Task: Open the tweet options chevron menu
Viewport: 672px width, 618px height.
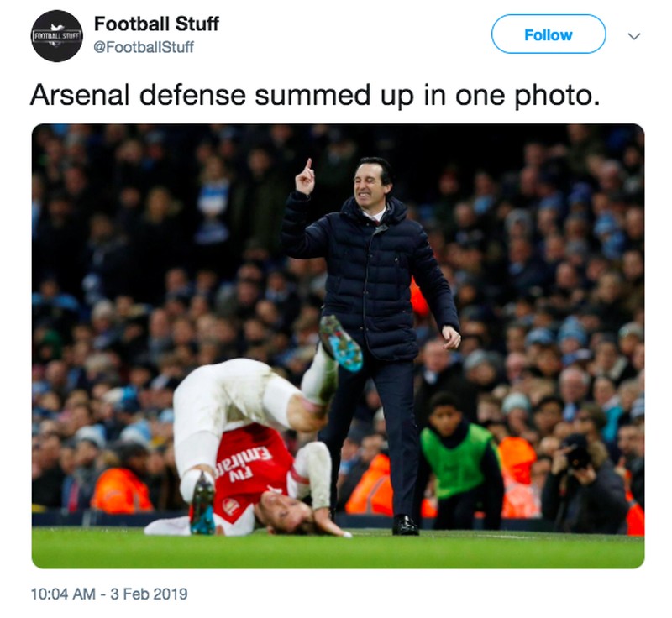Action: coord(634,36)
